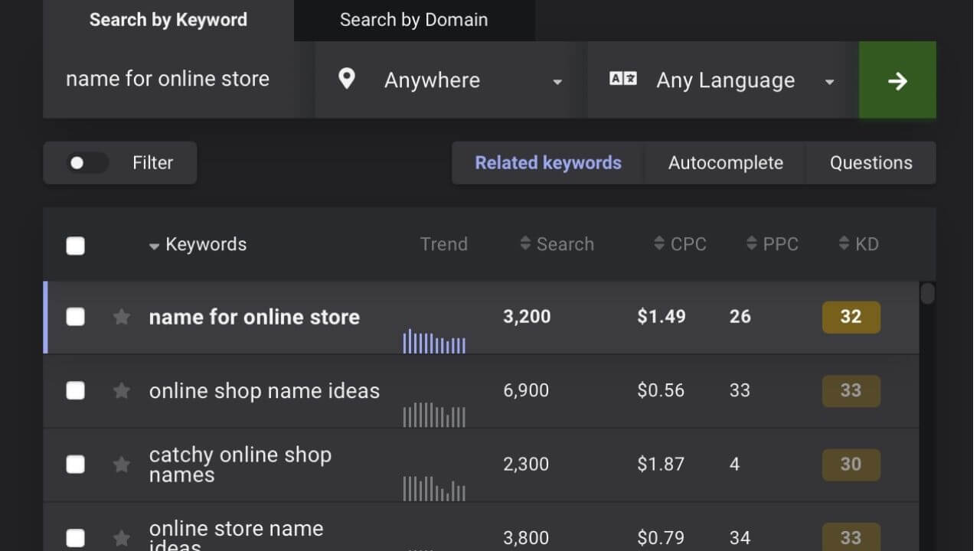Image resolution: width=980 pixels, height=551 pixels.
Task: Click the location pin icon
Action: tap(347, 79)
